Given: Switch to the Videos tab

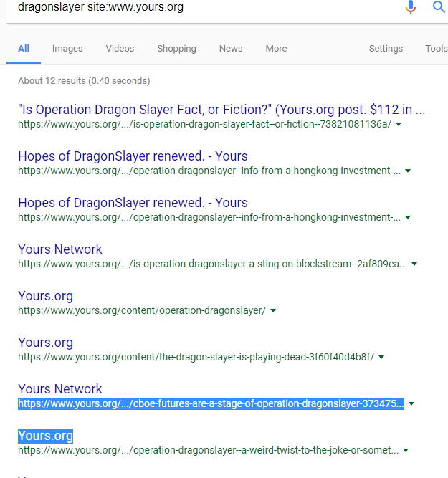Looking at the screenshot, I should point(120,49).
